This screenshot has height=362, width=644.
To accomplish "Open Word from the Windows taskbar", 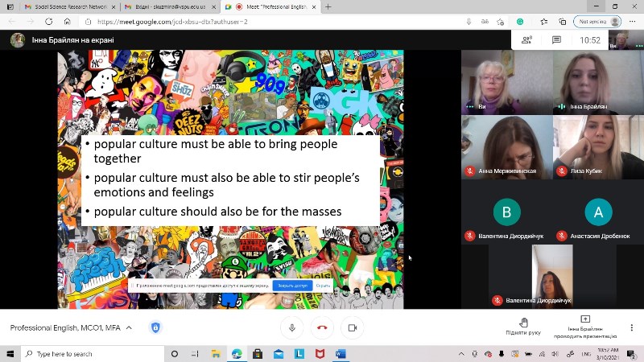I will pos(341,354).
